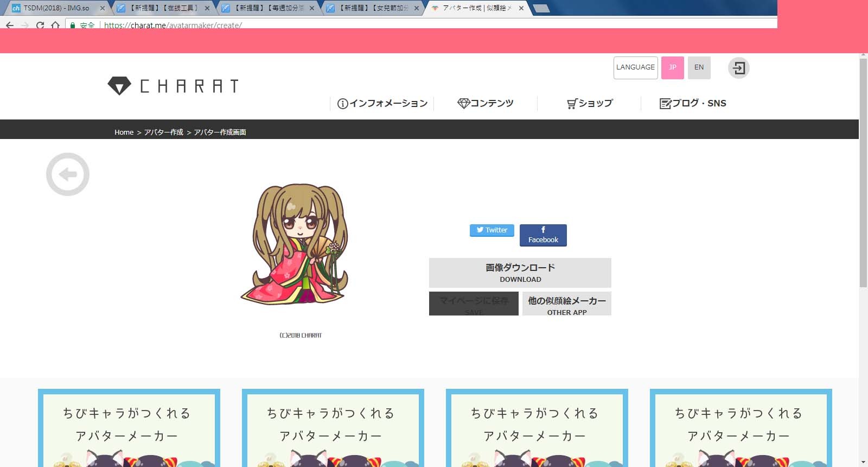
Task: Reload the page with browser refresh icon
Action: pyautogui.click(x=40, y=25)
